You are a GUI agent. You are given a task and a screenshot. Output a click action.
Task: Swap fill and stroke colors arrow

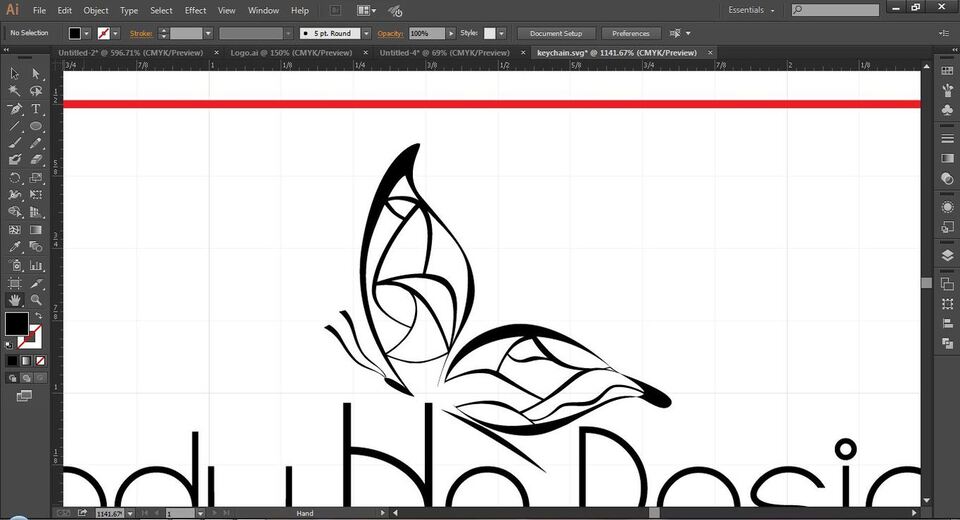click(39, 315)
